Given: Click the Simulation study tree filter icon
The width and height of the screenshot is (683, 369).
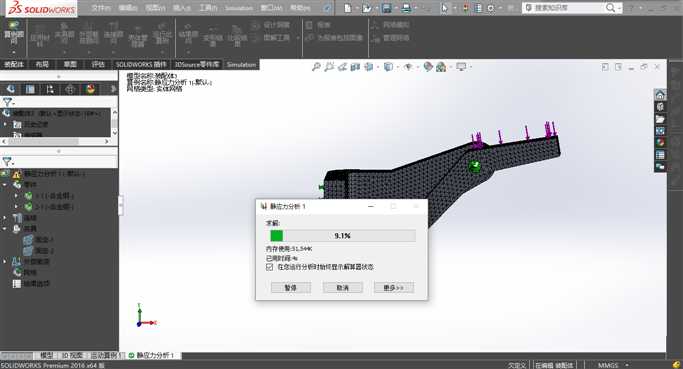Looking at the screenshot, I should coord(7,162).
